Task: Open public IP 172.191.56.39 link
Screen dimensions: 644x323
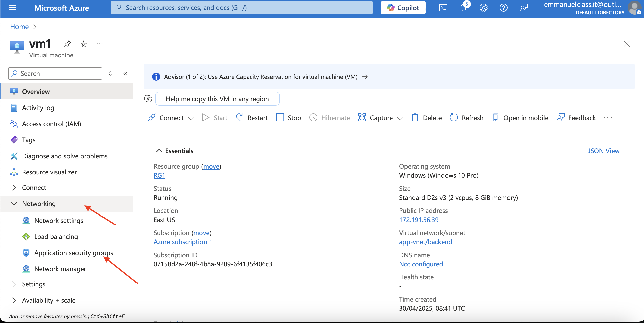Action: [x=419, y=220]
